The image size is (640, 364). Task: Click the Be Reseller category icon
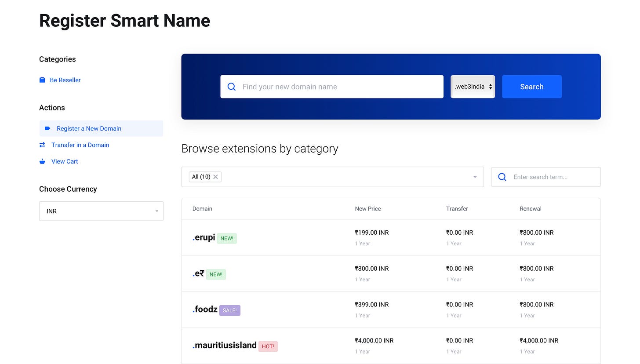pos(42,80)
